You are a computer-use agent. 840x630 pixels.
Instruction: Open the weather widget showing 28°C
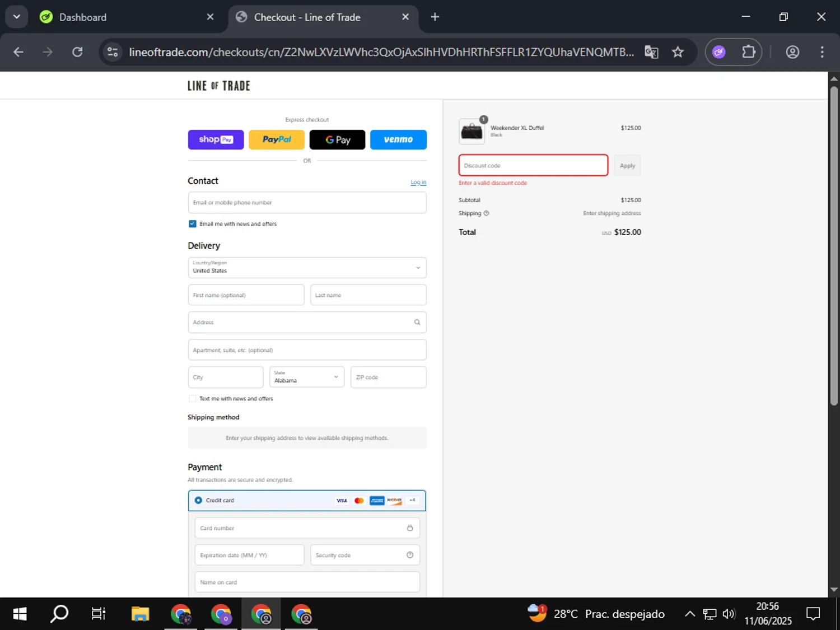point(596,614)
